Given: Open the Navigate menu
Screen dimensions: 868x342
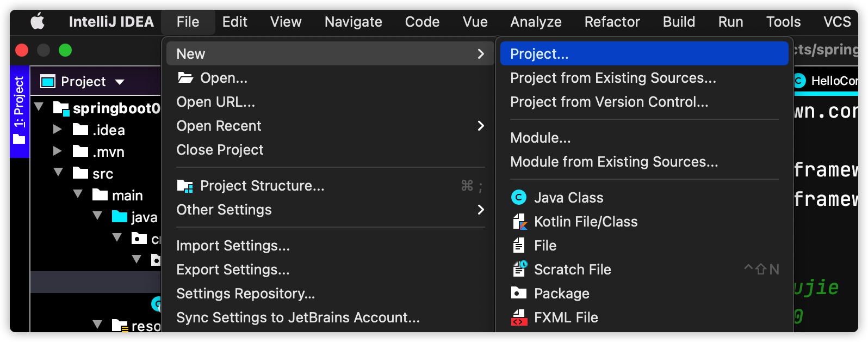Looking at the screenshot, I should (354, 22).
